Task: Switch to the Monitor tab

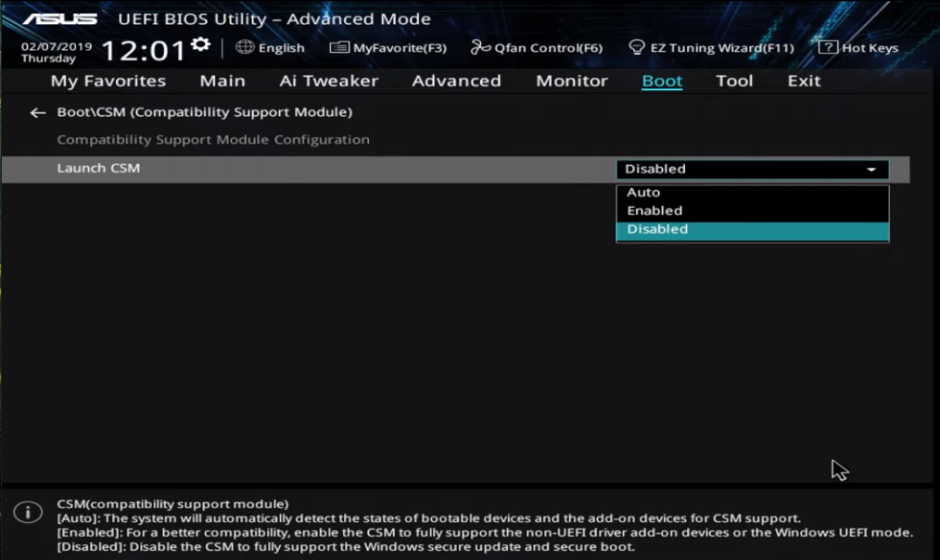Action: click(x=571, y=81)
